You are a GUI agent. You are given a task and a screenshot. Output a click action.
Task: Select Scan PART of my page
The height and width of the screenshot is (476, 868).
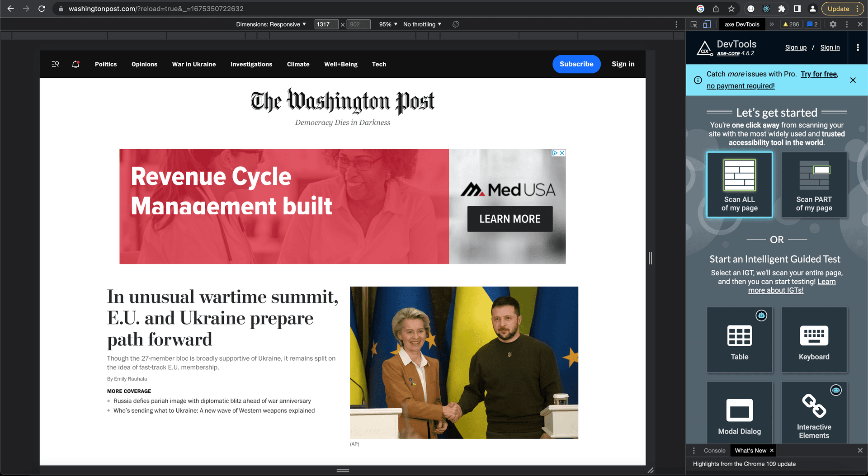tap(814, 184)
